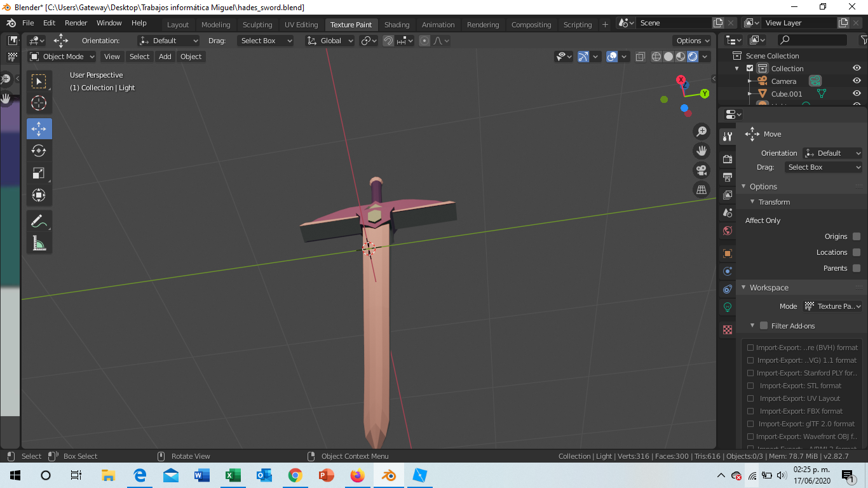Switch viewport to wireframe shading
The width and height of the screenshot is (868, 488).
click(x=656, y=57)
